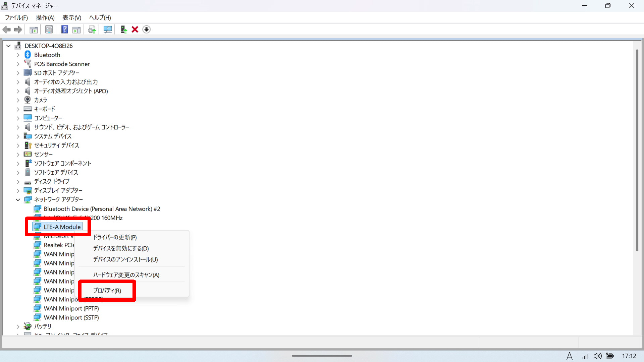This screenshot has width=644, height=362.
Task: Collapse the ネットワーク アダプター category
Action: click(x=18, y=200)
